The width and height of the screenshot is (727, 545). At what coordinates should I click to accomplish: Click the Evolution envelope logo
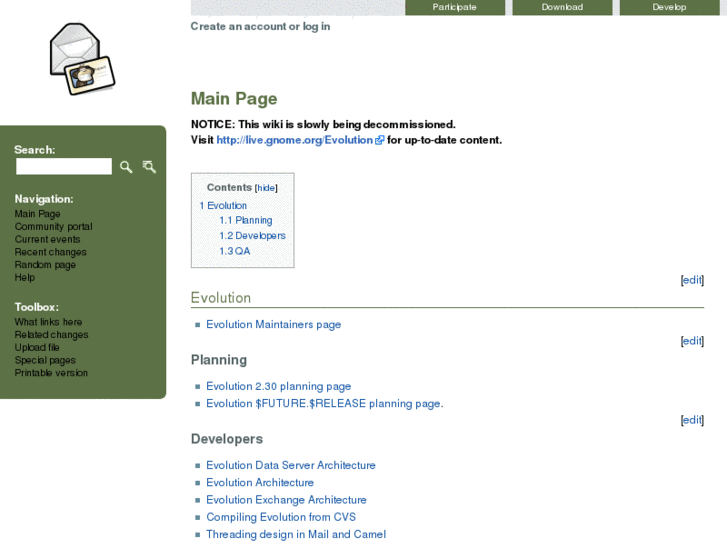point(83,59)
